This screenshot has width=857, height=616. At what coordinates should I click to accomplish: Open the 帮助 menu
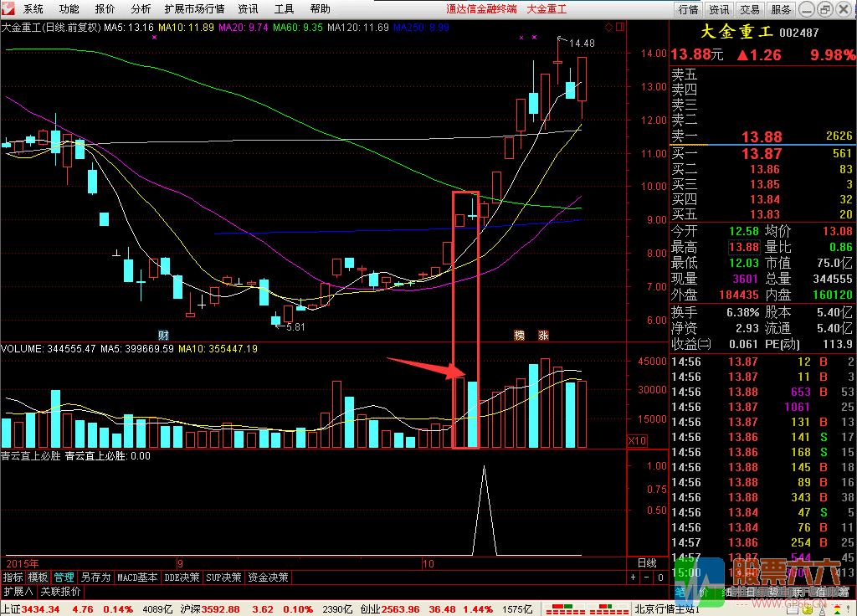coord(321,8)
